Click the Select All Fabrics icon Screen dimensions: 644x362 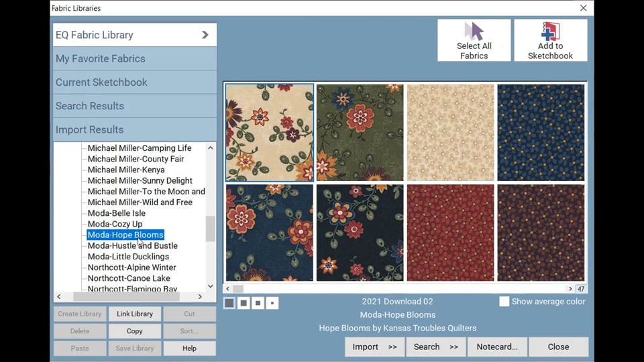click(x=474, y=40)
